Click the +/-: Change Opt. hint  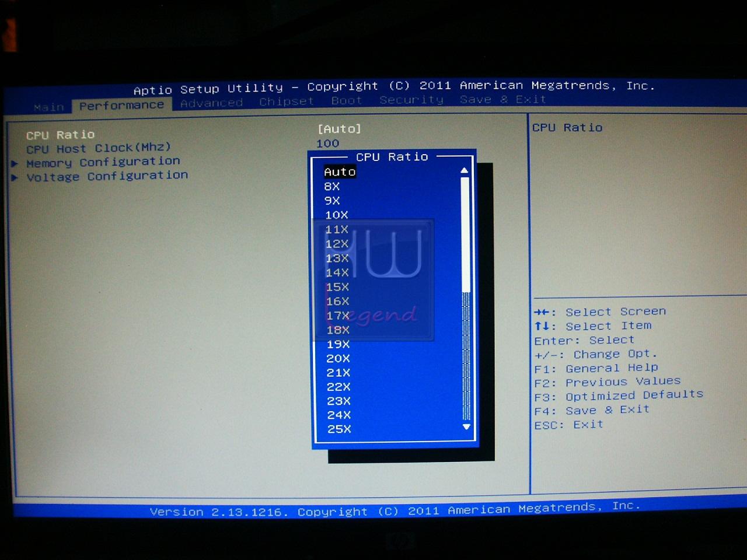click(596, 355)
